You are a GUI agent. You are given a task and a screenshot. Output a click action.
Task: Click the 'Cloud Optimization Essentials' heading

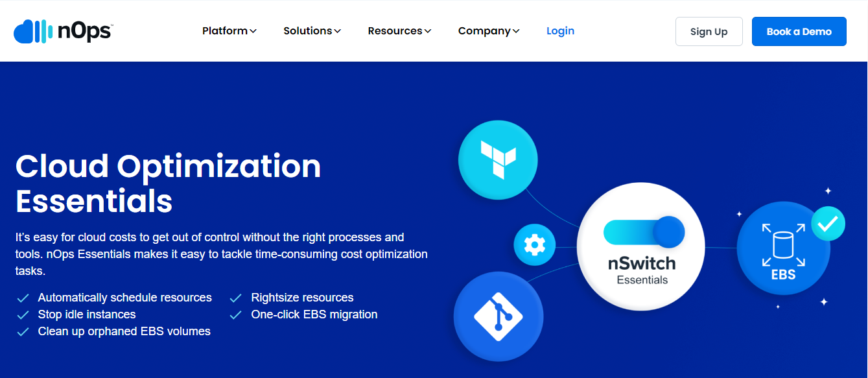point(168,185)
